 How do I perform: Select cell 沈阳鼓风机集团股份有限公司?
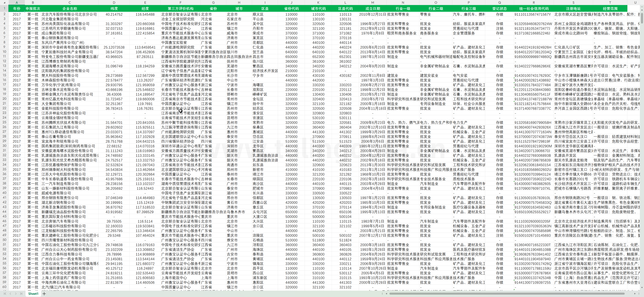[x=70, y=71]
